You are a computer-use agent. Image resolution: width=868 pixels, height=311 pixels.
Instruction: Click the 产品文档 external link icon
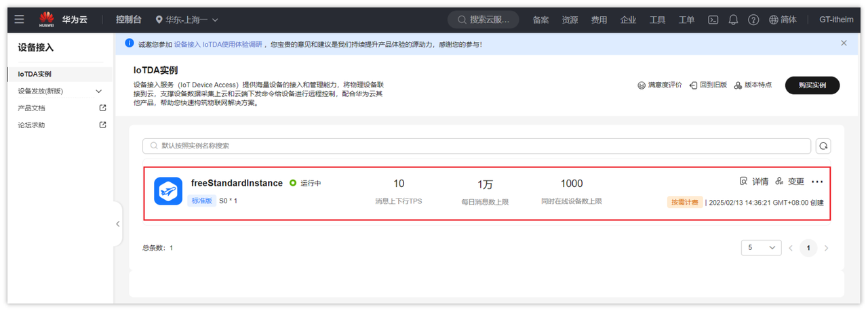[102, 108]
